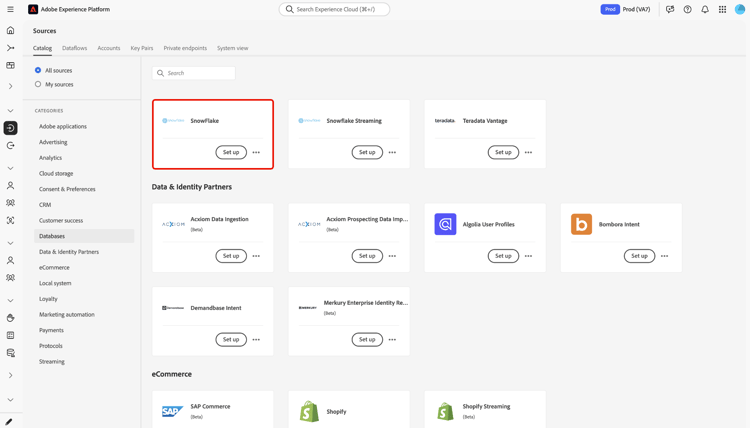Open the pencil edit icon at sidebar bottom
Viewport: 750px width, 428px height.
coord(9,422)
